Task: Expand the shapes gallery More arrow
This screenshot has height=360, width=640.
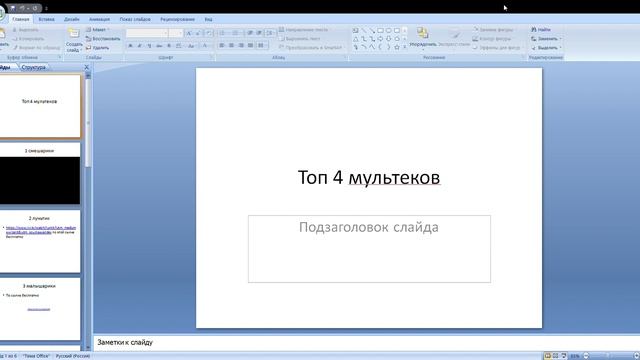Action: pyautogui.click(x=405, y=47)
